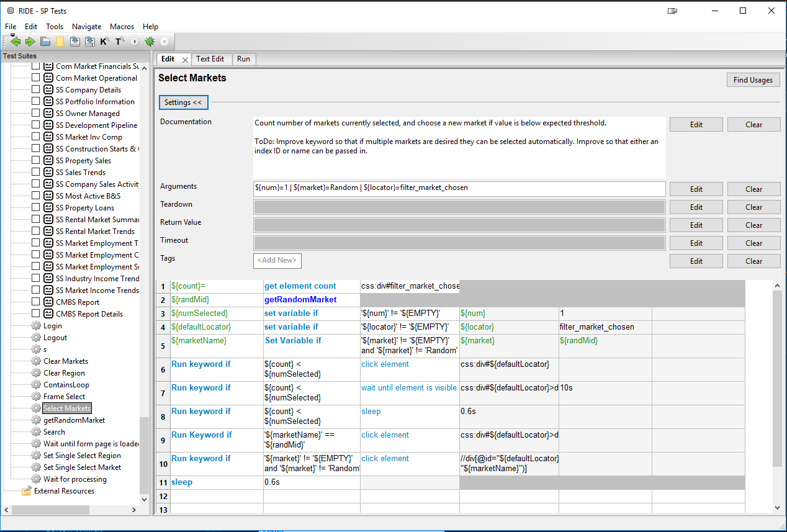Click the tree panel scroll-down arrow
Viewport: 787px width, 532px height.
pos(145,499)
